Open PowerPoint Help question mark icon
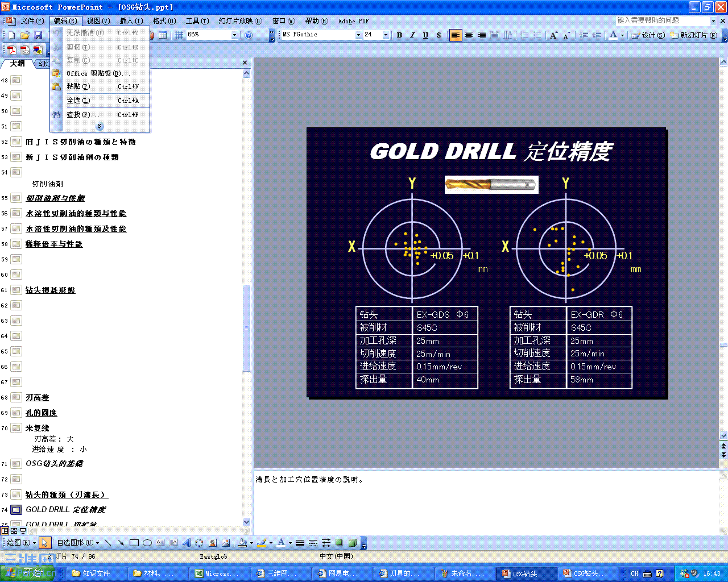728x582 pixels. tap(249, 35)
